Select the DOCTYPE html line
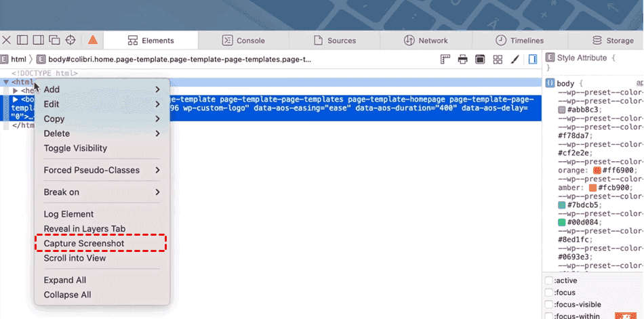Viewport: 644px width, 319px height. 44,74
